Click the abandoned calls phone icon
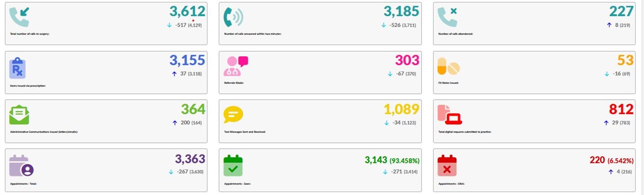 click(447, 17)
